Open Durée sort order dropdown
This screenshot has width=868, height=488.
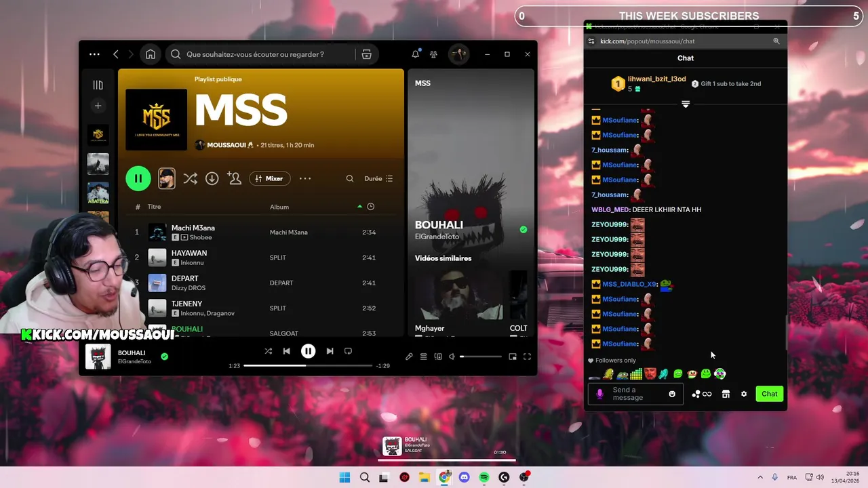point(378,178)
